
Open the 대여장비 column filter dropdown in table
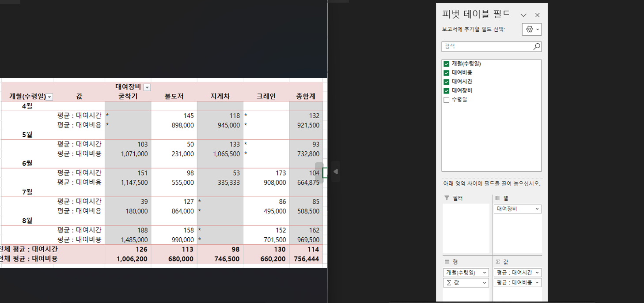(147, 87)
